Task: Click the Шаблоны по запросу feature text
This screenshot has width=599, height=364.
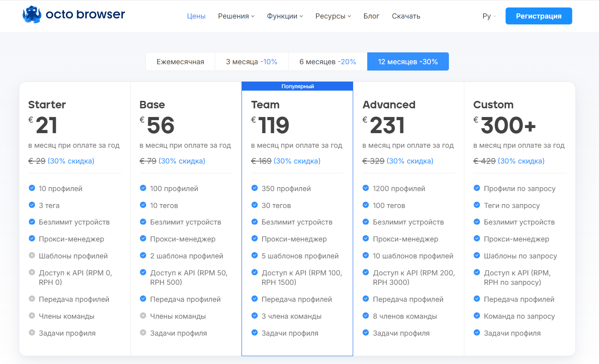Action: tap(520, 256)
